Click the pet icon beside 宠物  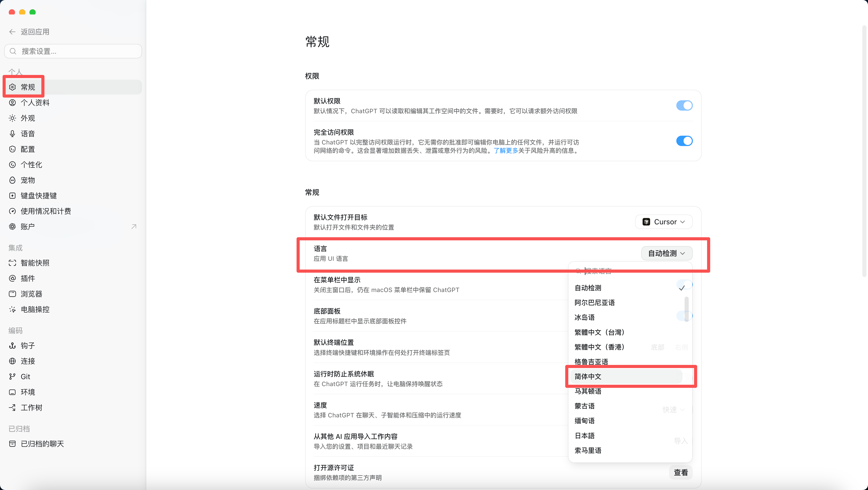tap(12, 180)
